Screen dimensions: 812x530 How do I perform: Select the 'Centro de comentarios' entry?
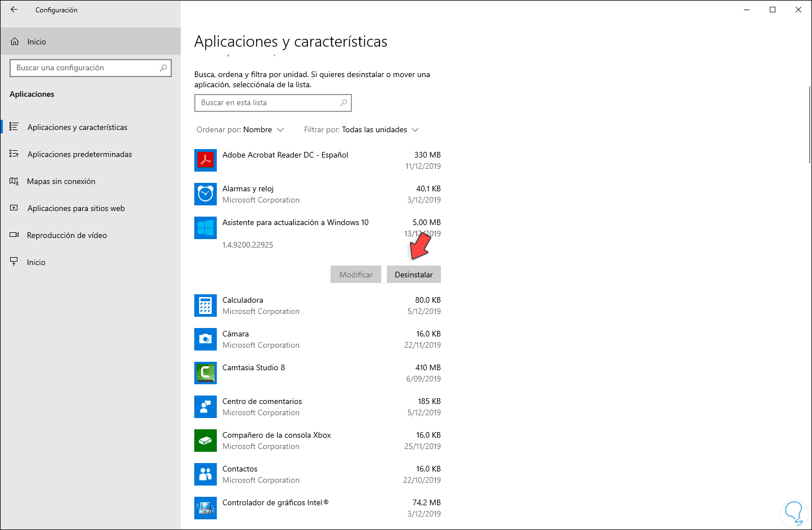click(262, 401)
